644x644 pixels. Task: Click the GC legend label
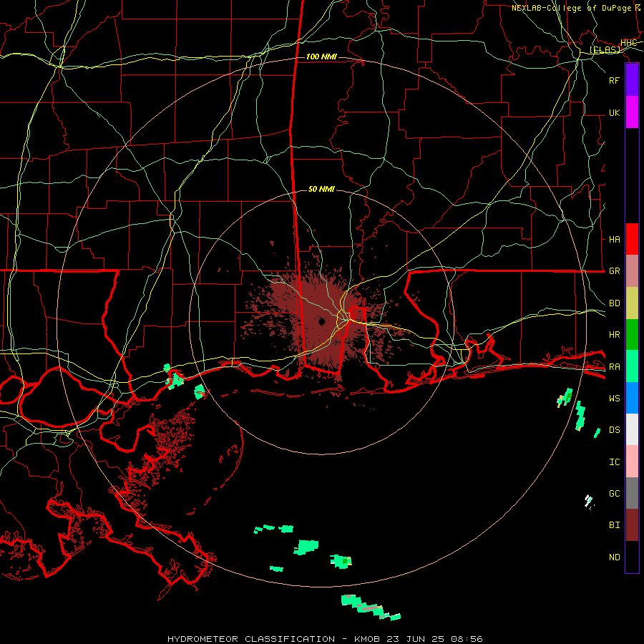coord(614,493)
